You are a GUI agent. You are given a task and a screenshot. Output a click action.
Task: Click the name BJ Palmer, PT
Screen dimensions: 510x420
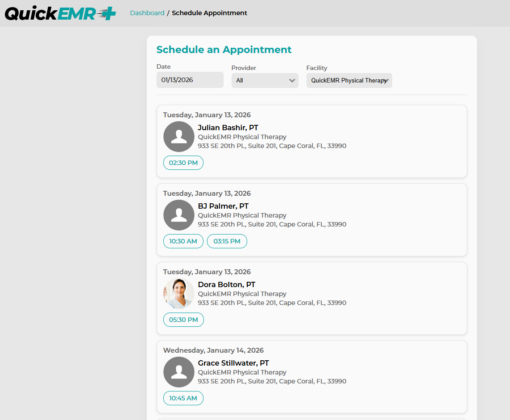(223, 206)
